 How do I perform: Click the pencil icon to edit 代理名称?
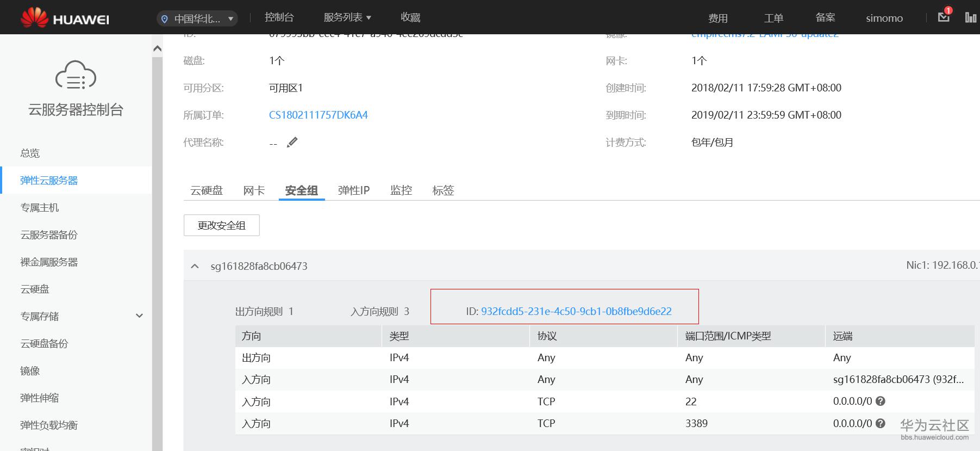(x=292, y=143)
